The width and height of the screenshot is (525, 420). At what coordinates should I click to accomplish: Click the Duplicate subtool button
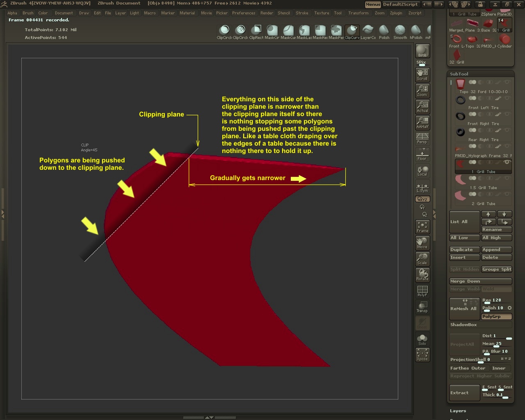(x=464, y=249)
